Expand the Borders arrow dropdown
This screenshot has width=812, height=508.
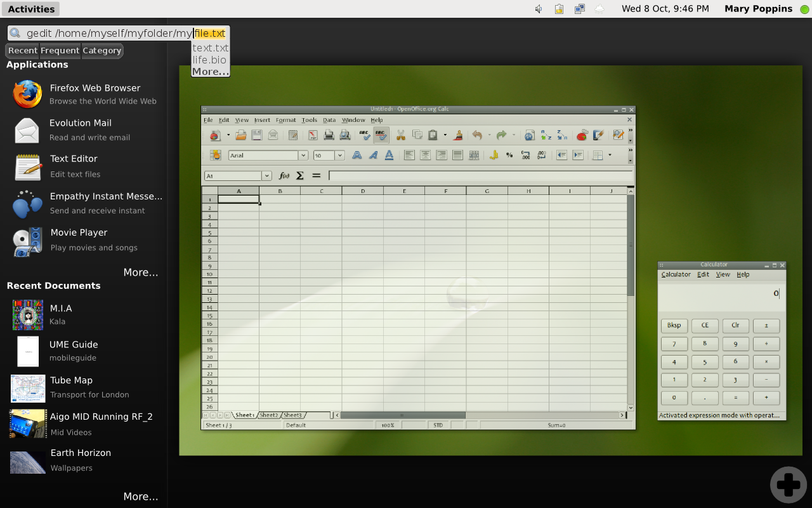tap(610, 155)
